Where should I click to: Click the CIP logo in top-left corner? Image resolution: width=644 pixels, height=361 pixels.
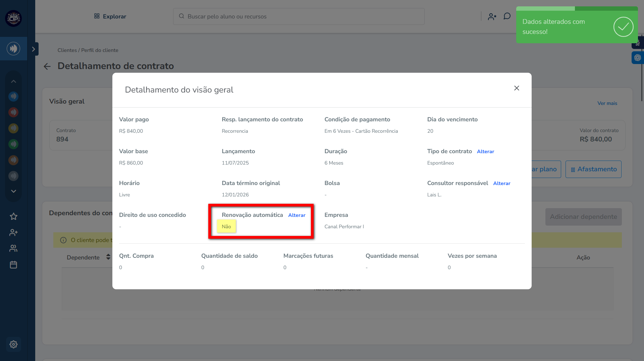point(13,18)
